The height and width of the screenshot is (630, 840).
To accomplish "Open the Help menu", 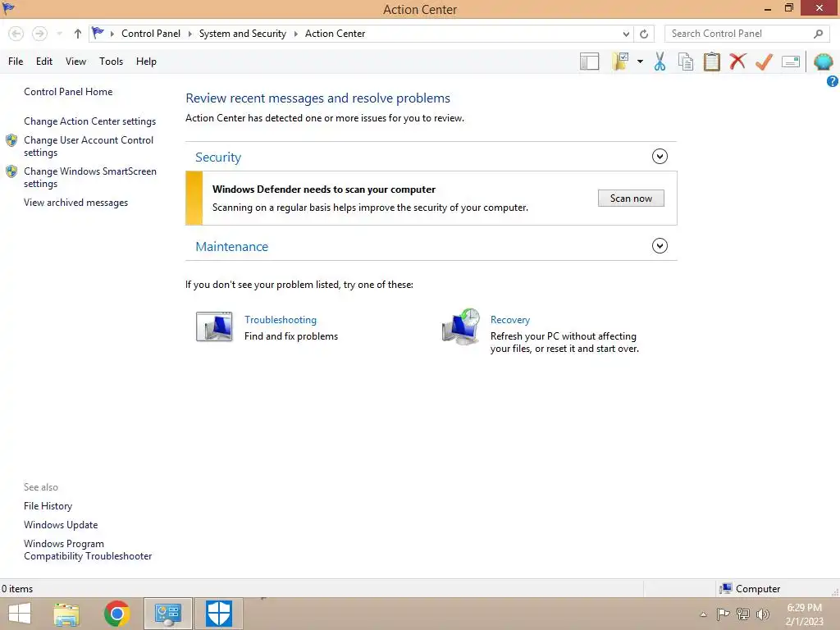I will (x=146, y=61).
